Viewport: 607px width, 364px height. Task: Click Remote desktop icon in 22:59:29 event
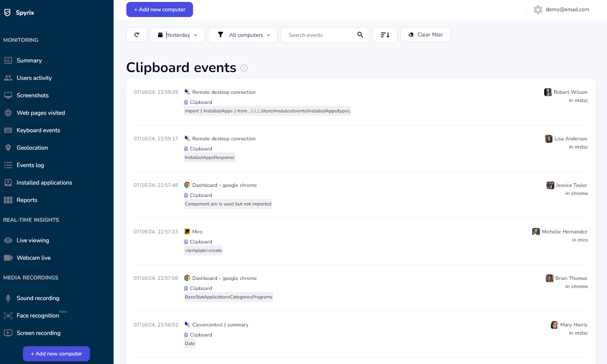(x=187, y=92)
